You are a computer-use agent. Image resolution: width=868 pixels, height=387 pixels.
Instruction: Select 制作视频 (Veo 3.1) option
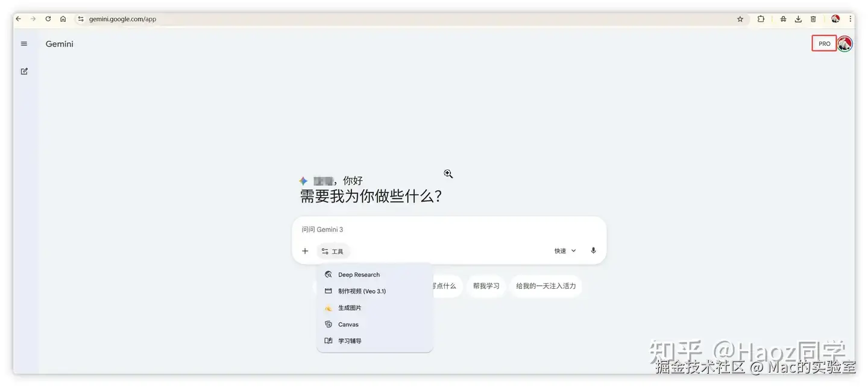pos(374,291)
